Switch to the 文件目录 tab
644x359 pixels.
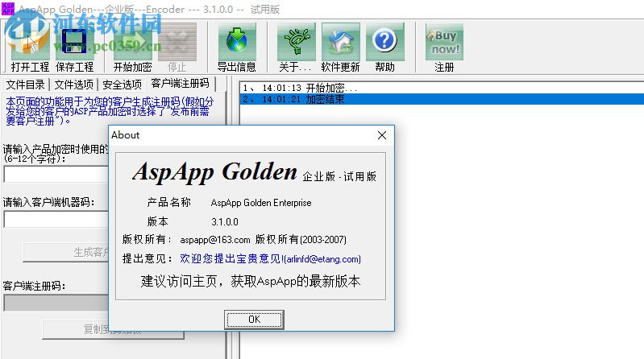point(25,85)
